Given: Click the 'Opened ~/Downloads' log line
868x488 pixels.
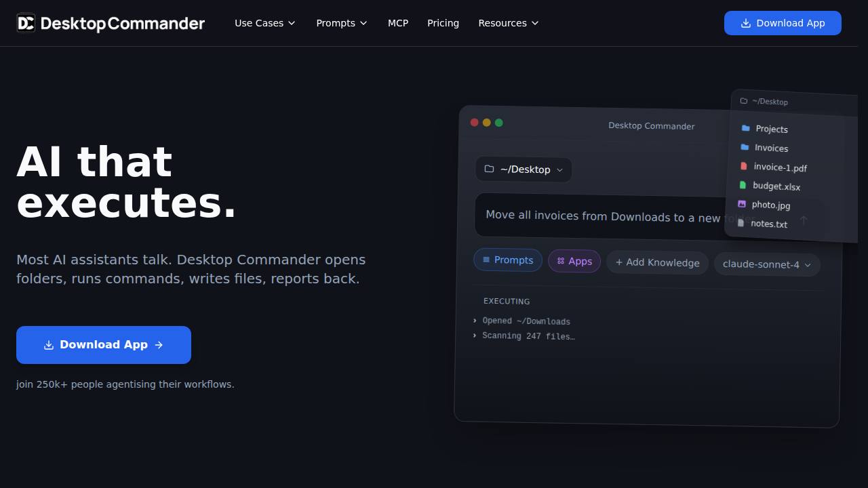Looking at the screenshot, I should 522,321.
